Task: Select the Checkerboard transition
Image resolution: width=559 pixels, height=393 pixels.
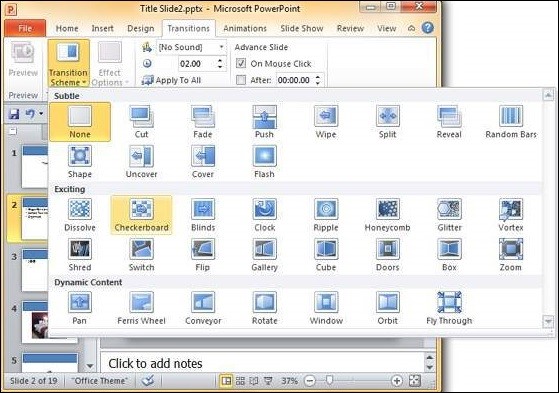Action: [x=142, y=215]
